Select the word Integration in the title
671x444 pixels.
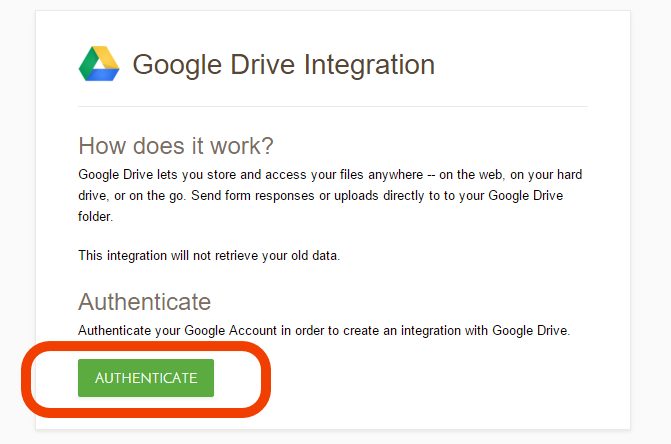[369, 65]
